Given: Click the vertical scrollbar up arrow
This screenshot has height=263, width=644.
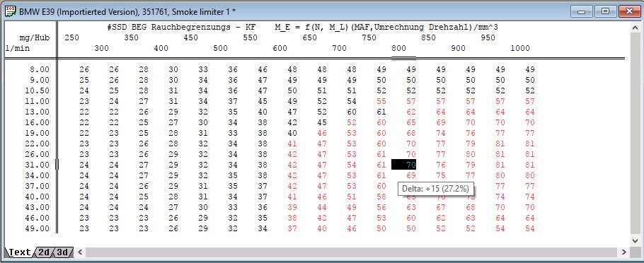Looking at the screenshot, I should pyautogui.click(x=635, y=28).
